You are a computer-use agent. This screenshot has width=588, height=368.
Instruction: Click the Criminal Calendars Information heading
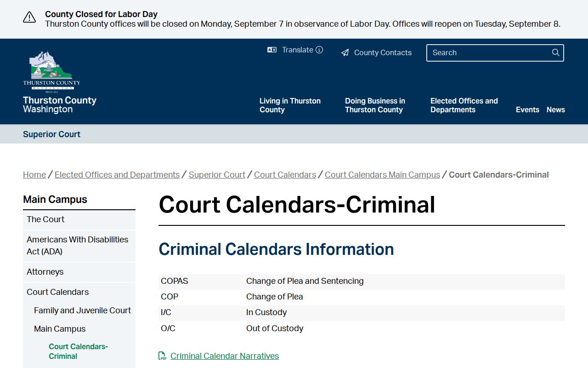(x=276, y=249)
